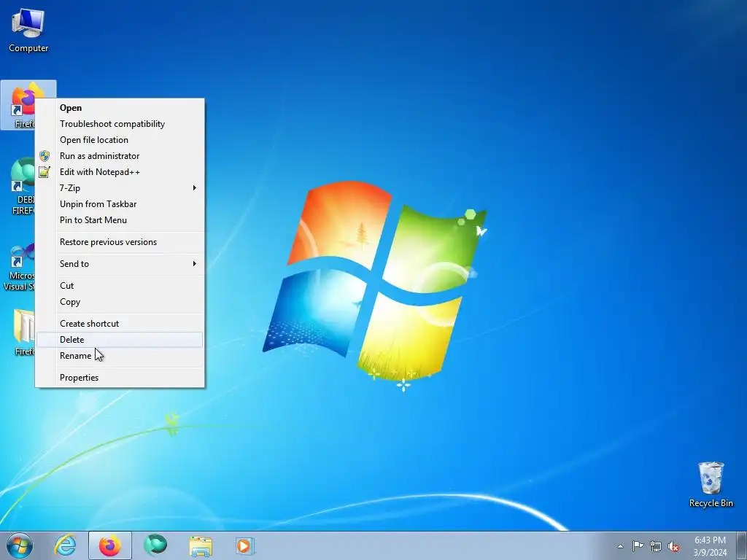The image size is (747, 560).
Task: Expand the 7-Zip submenu
Action: coord(120,188)
